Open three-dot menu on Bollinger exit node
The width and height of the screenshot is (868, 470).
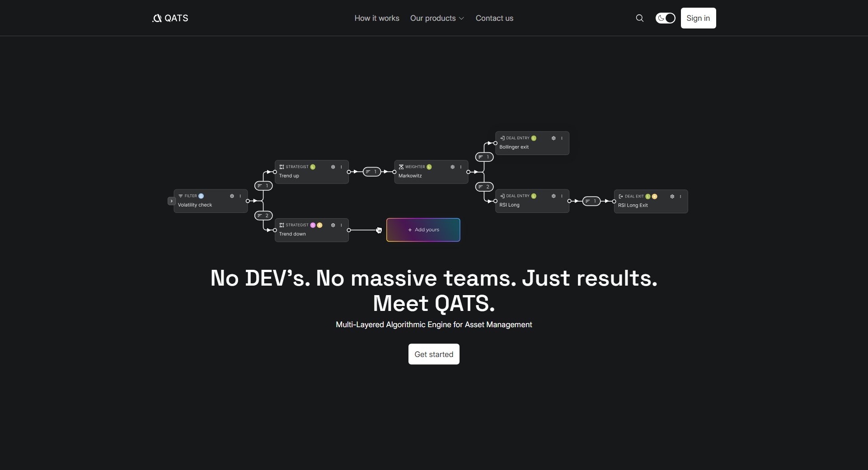pos(561,138)
